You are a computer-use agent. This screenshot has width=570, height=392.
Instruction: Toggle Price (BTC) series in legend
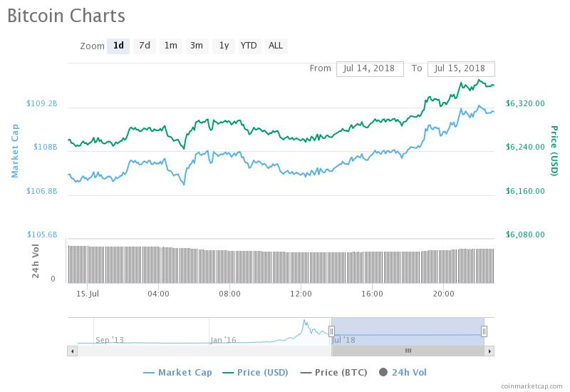[x=333, y=372]
